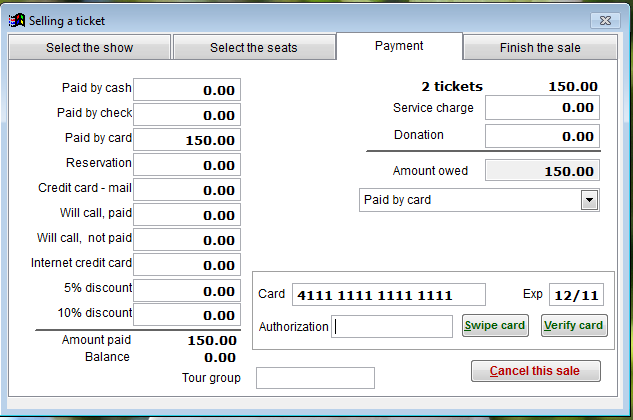Focus the Will call, paid field
The width and height of the screenshot is (633, 420).
tap(187, 215)
